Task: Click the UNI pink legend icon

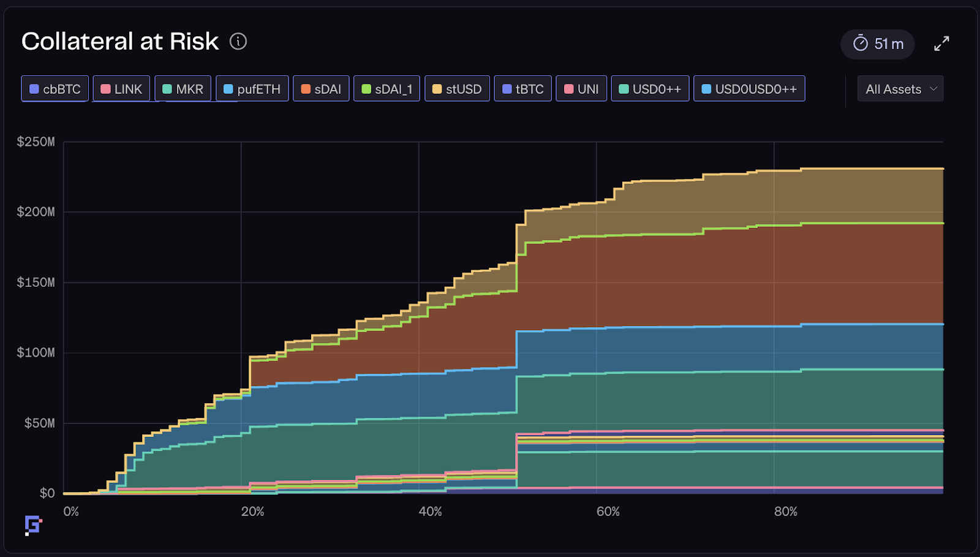Action: click(568, 89)
